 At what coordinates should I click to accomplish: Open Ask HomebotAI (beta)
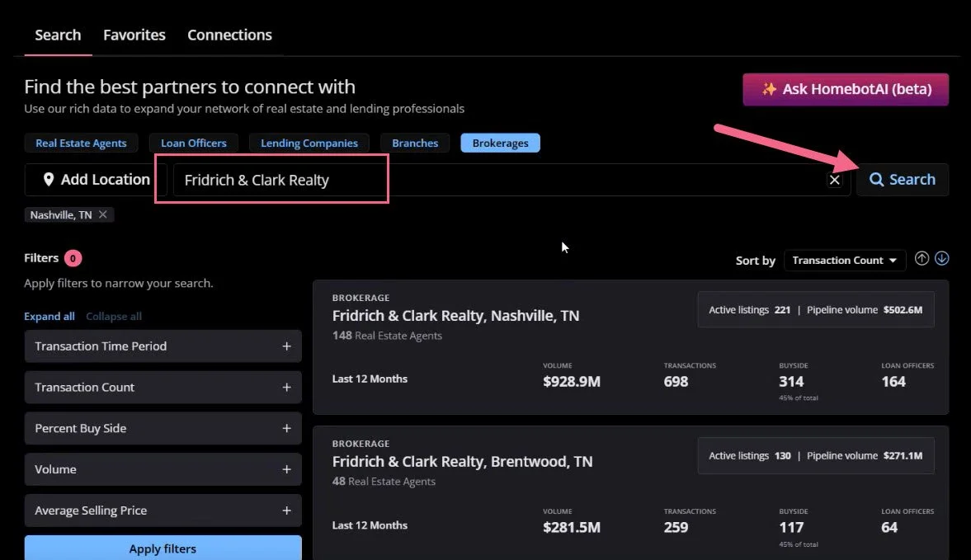846,89
